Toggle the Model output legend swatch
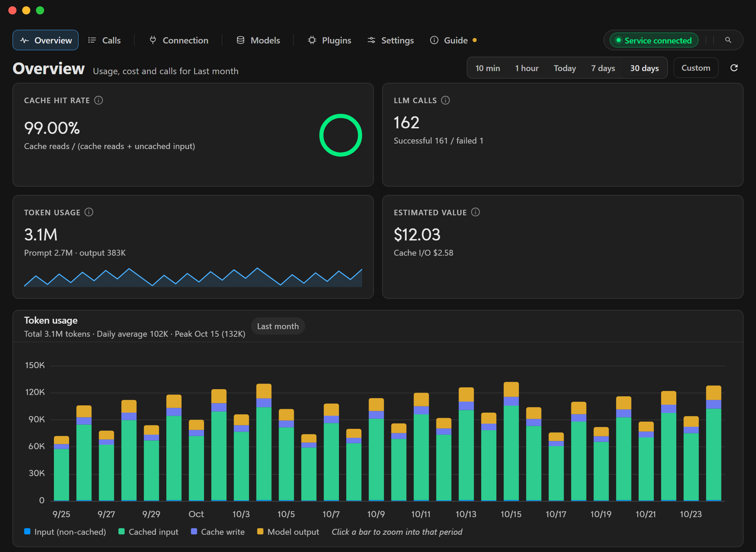This screenshot has width=756, height=552. (260, 531)
